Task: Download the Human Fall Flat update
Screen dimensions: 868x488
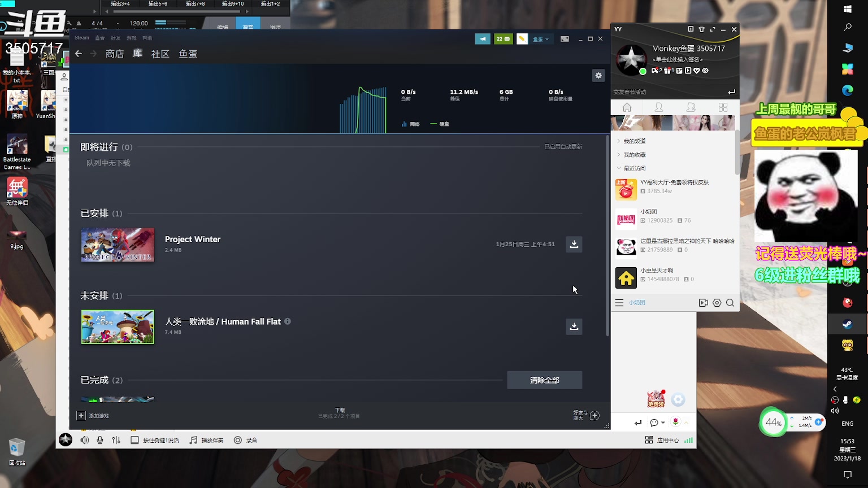Action: tap(574, 326)
